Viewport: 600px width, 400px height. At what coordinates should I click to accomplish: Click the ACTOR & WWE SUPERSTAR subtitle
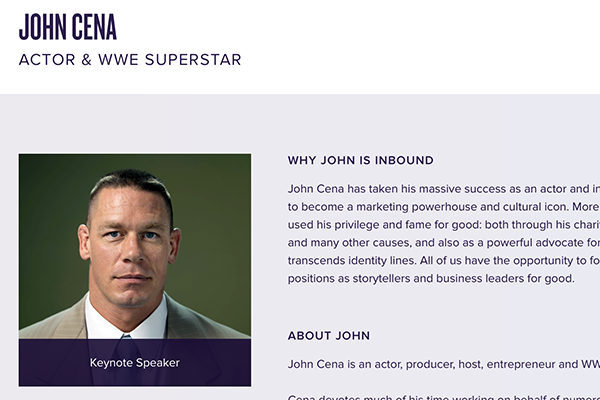coord(130,59)
